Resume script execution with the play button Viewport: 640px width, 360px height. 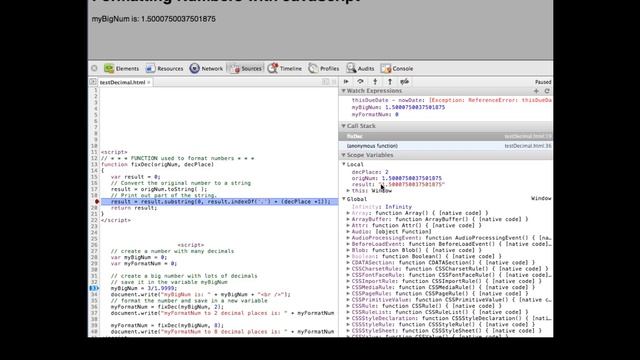tap(346, 82)
